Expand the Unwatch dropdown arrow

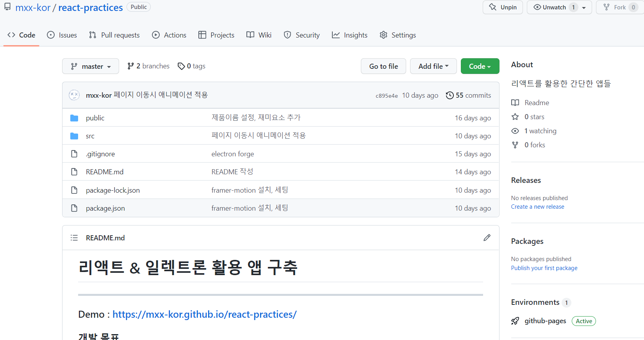[x=584, y=7]
